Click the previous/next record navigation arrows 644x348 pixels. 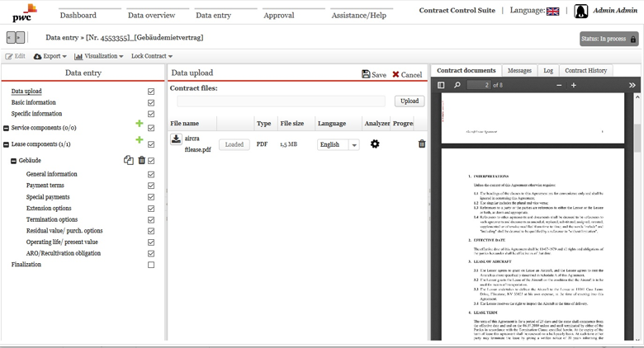pyautogui.click(x=16, y=37)
